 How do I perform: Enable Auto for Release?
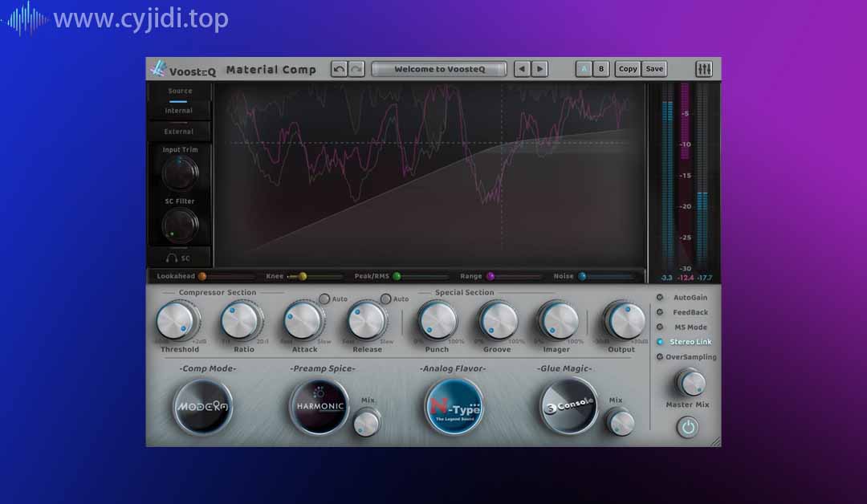(x=385, y=299)
